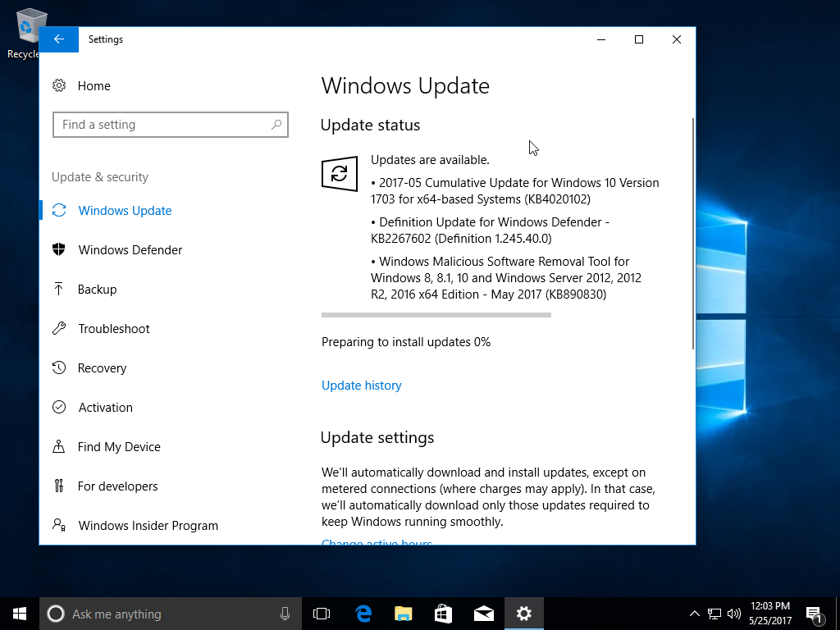Click the Home gear icon
The width and height of the screenshot is (840, 630).
point(59,85)
